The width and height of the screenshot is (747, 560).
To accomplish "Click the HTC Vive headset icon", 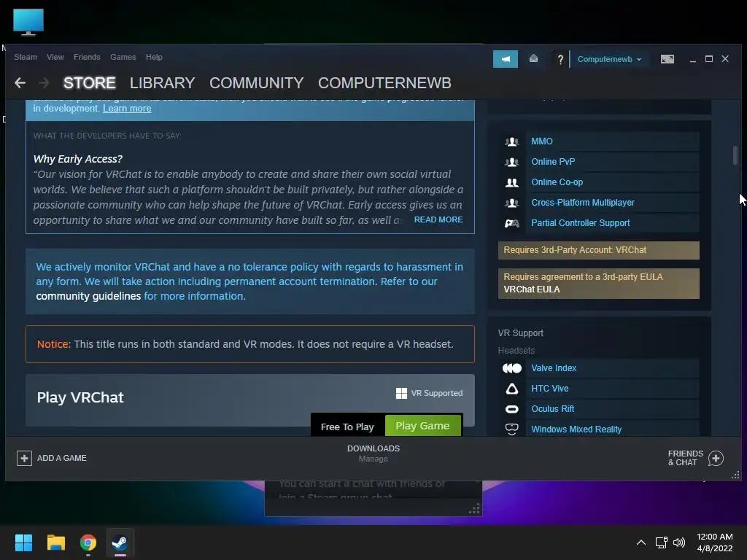I will click(x=511, y=389).
